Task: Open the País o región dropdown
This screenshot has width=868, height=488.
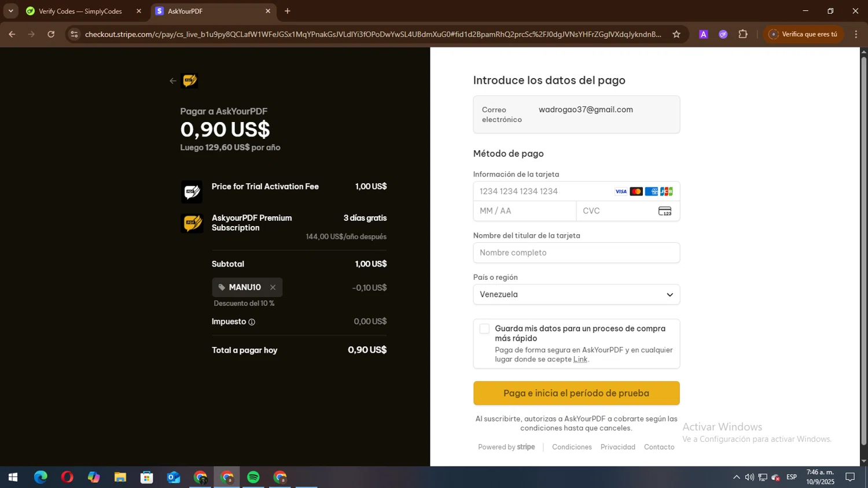Action: 576,294
